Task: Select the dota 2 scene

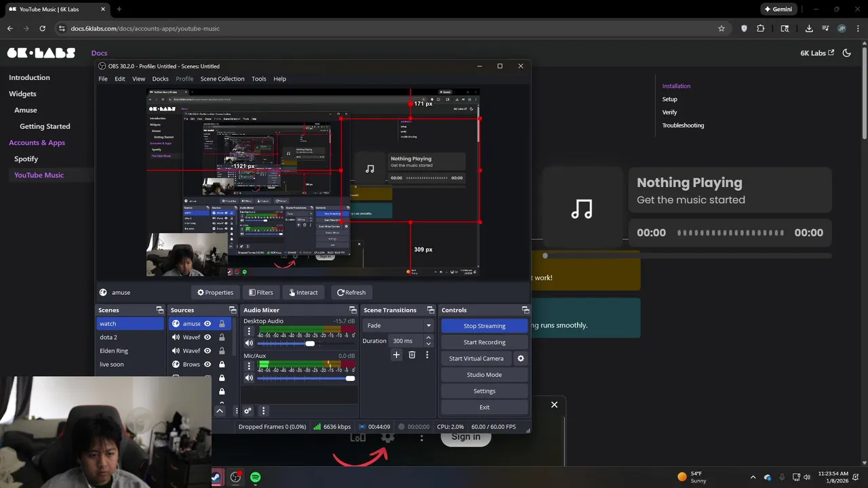Action: [130, 337]
